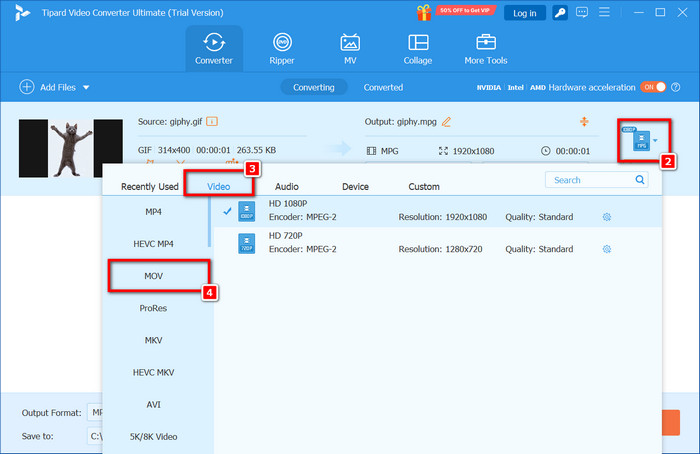Select the Device format tab
Screen dimensions: 700x454
point(355,187)
